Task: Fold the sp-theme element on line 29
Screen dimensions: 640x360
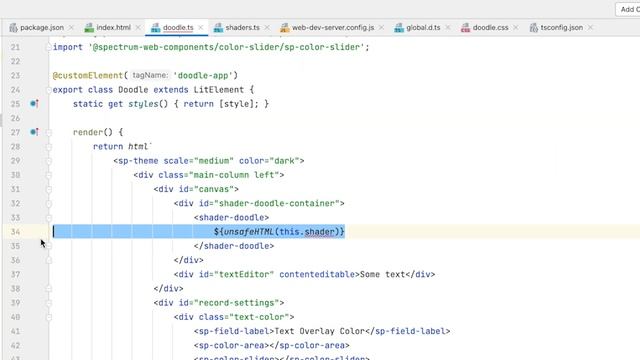Action: 49,161
